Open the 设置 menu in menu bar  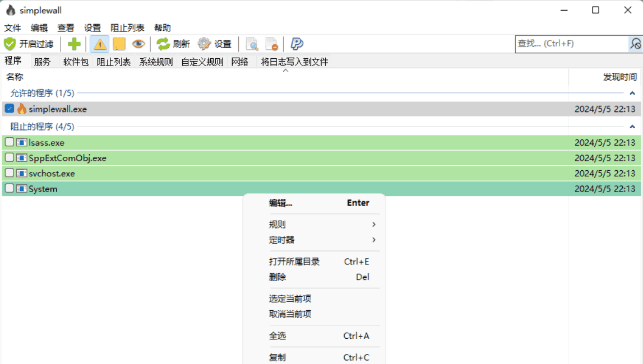[x=92, y=28]
